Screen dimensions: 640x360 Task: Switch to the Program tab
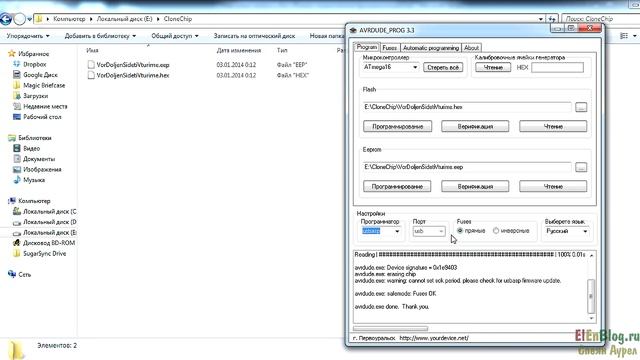coord(367,47)
